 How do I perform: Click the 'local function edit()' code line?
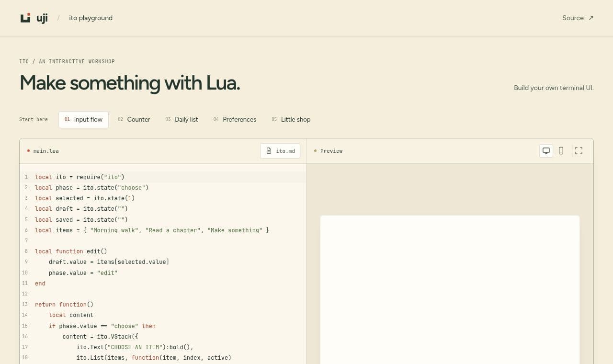[x=71, y=251]
